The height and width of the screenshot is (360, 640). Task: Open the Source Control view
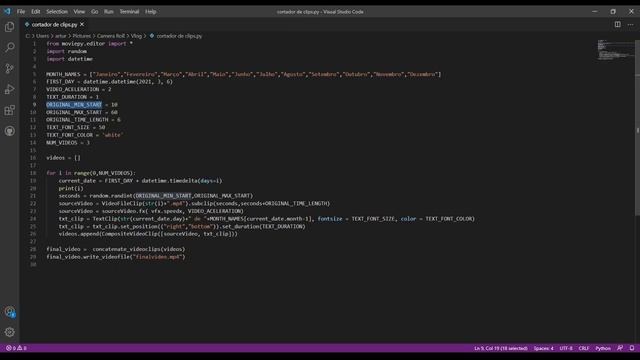pyautogui.click(x=9, y=68)
